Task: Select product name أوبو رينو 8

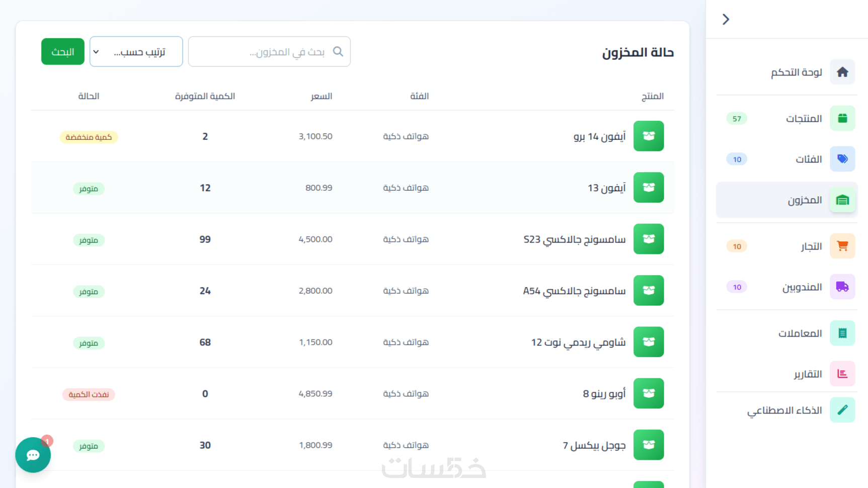Action: pos(604,393)
